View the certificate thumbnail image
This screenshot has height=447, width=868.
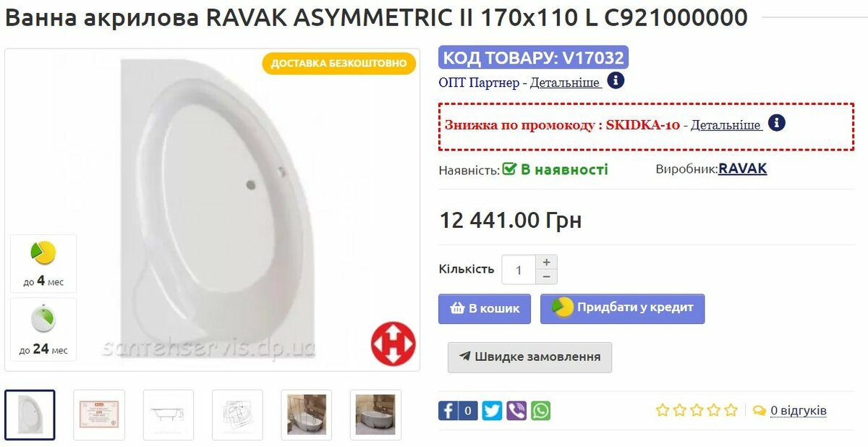99,415
